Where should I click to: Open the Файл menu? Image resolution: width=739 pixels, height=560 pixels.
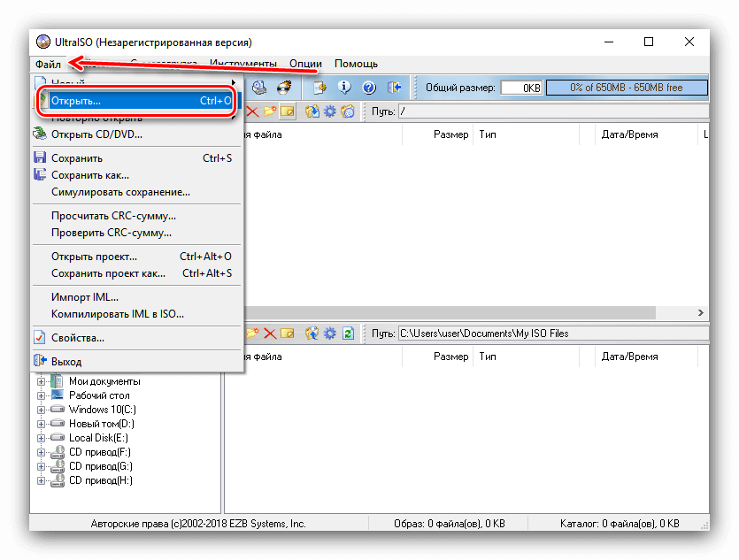point(48,64)
